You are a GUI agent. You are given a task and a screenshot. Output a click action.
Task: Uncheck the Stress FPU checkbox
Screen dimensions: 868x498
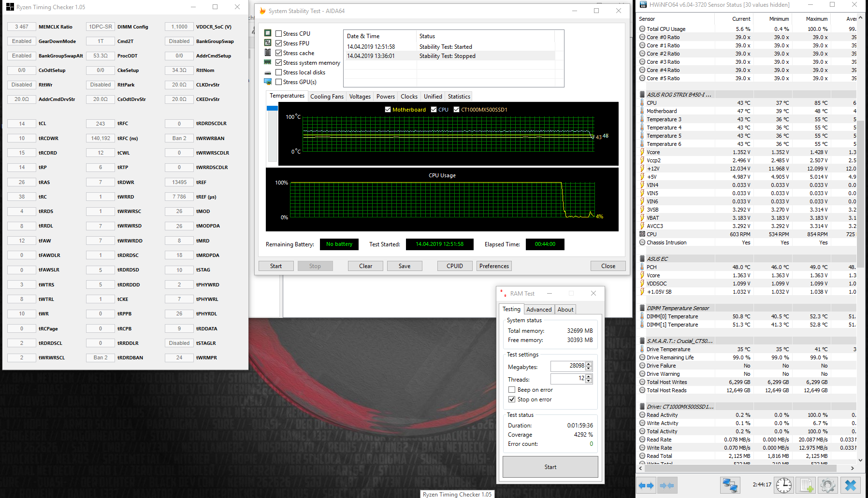pos(279,43)
